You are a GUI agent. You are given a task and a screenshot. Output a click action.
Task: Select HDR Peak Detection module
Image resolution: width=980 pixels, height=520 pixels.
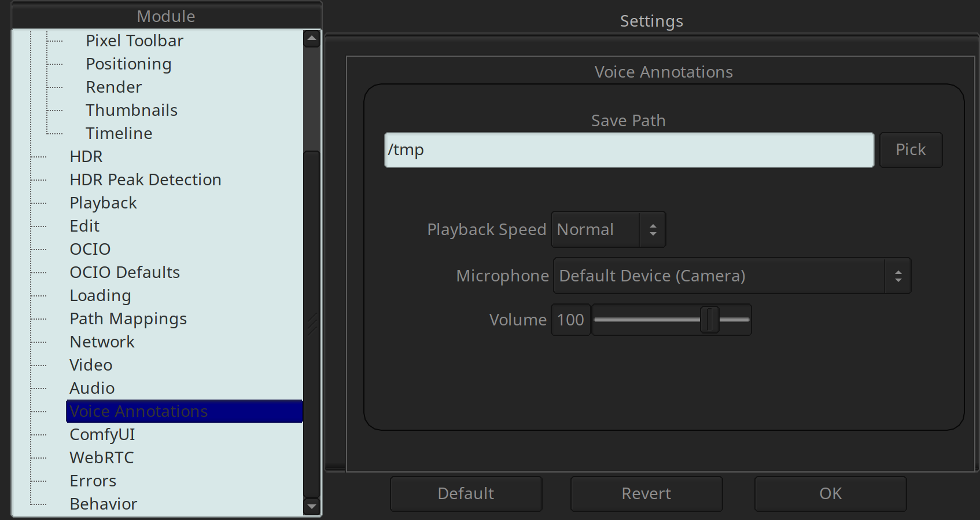[145, 180]
